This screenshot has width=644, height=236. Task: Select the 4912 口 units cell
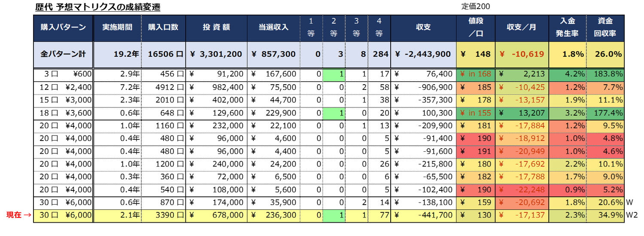click(163, 88)
